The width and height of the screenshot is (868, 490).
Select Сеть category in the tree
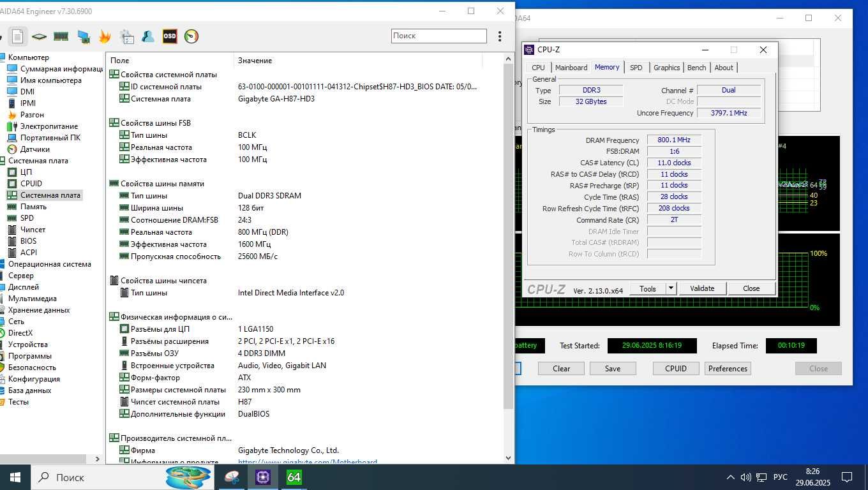pyautogui.click(x=16, y=322)
